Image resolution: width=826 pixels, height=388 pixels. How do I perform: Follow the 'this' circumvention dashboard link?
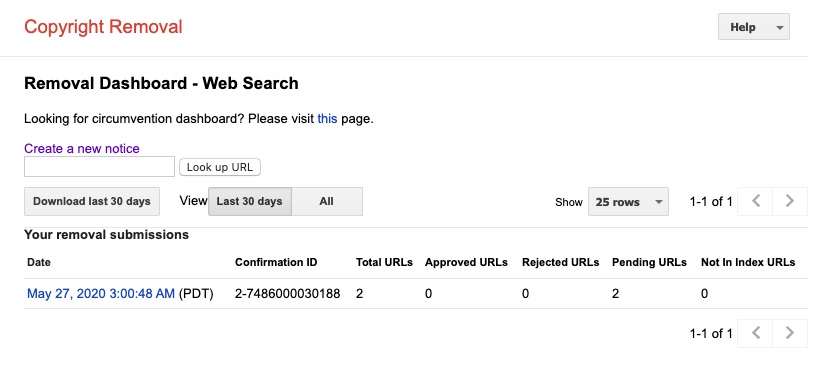327,118
